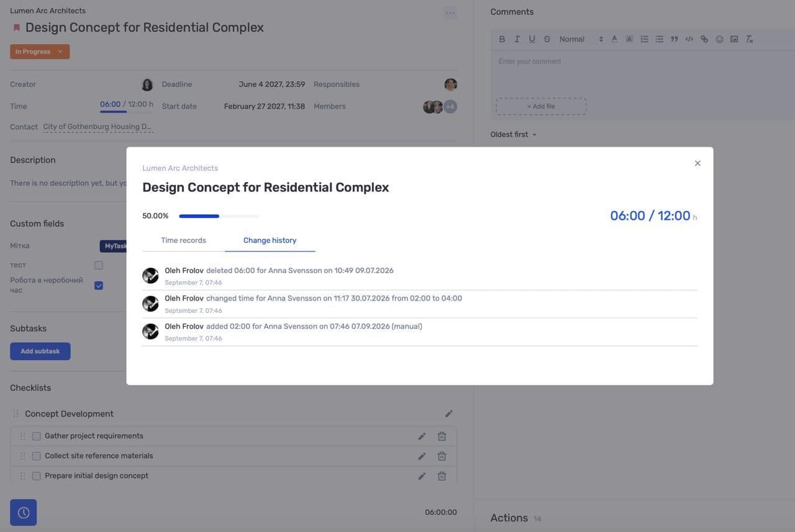This screenshot has height=532, width=795.
Task: Insert a hyperlink in the comment
Action: (704, 39)
